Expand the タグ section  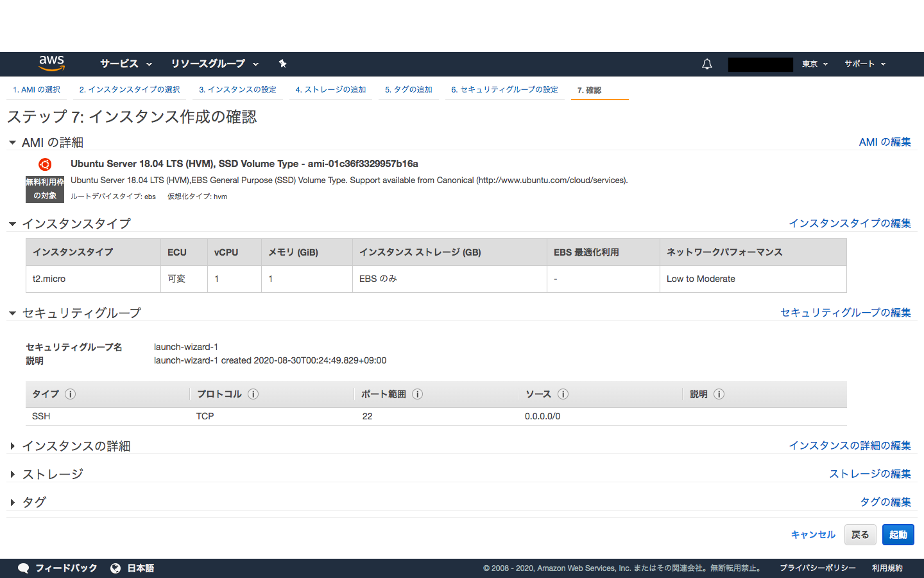pyautogui.click(x=12, y=502)
